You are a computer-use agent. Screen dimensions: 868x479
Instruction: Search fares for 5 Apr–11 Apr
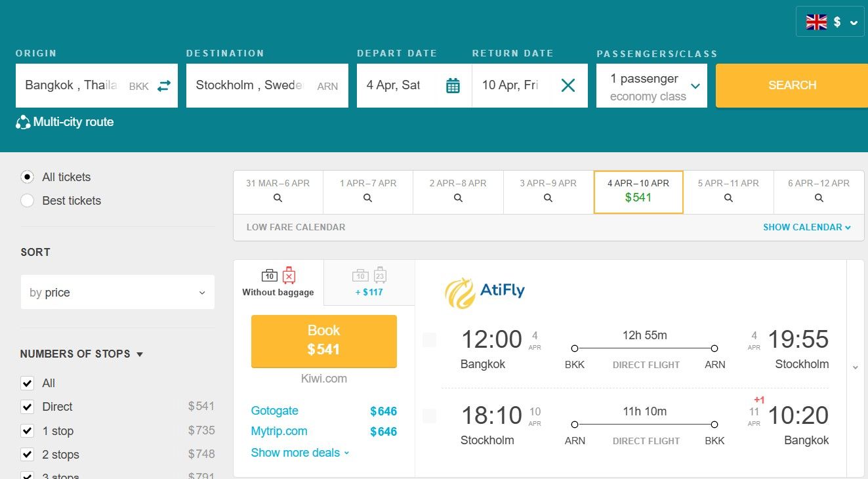[x=728, y=192]
